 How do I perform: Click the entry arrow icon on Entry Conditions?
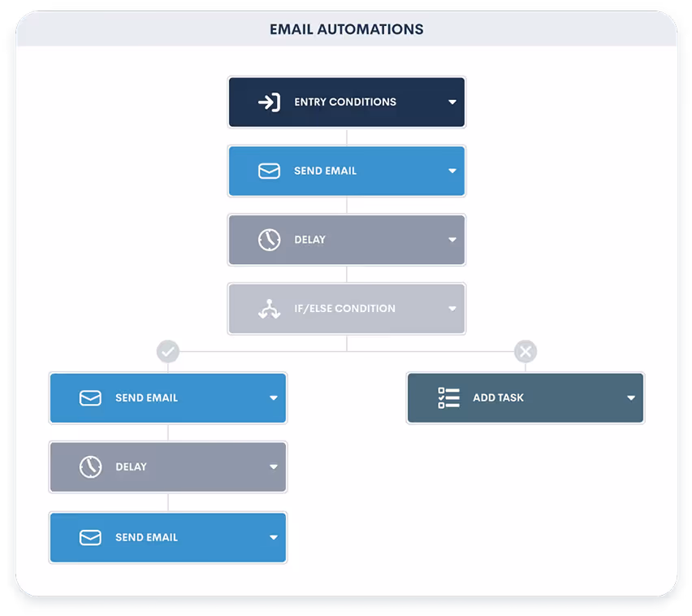coord(269,102)
